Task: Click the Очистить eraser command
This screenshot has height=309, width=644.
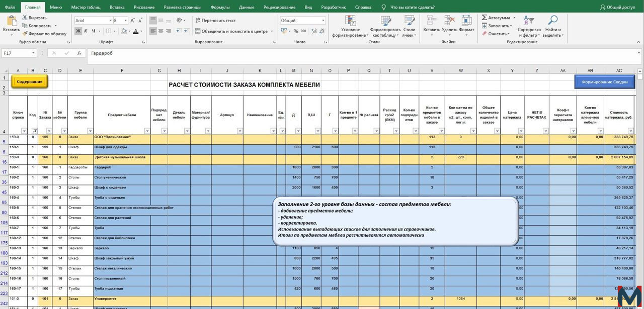Action: [x=495, y=34]
